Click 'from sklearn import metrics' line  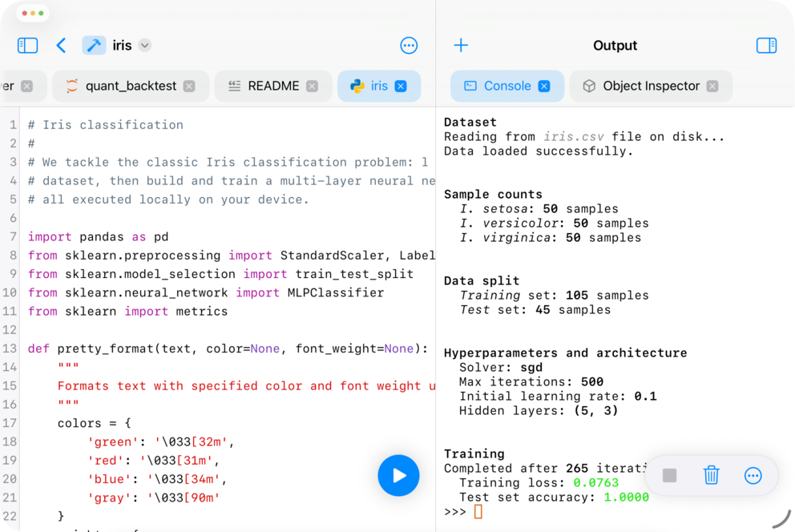pyautogui.click(x=127, y=311)
